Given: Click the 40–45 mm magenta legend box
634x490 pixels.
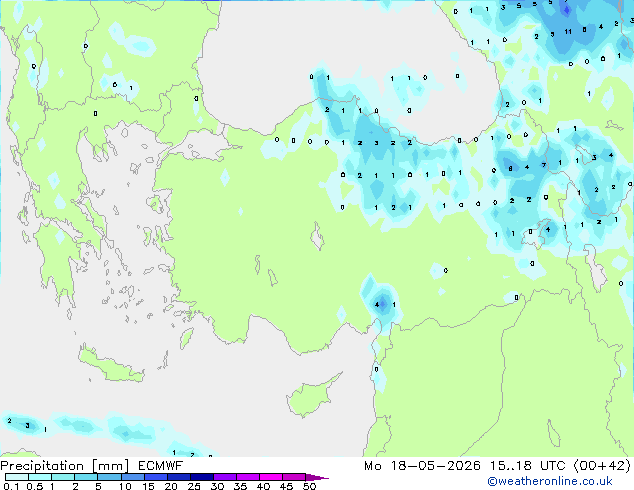Looking at the screenshot, I should click(x=271, y=477).
